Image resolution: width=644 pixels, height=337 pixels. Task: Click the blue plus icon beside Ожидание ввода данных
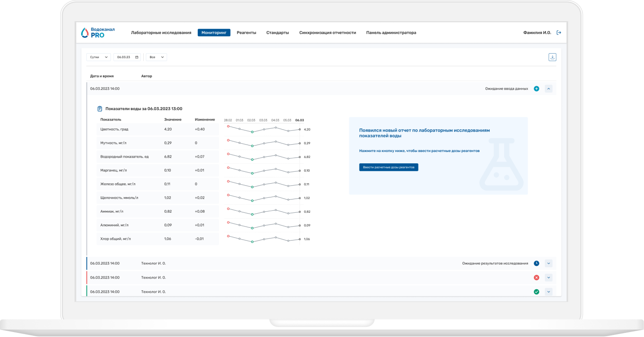(x=536, y=89)
